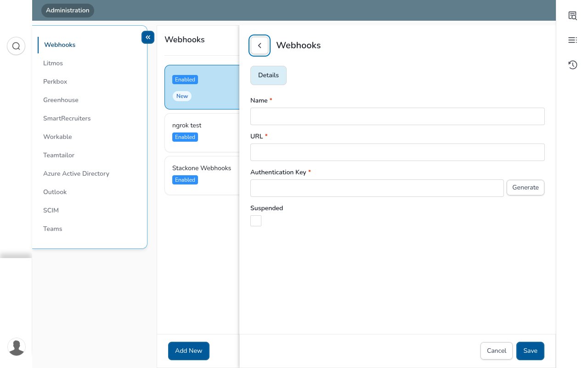Open Greenhouse in the sidebar
Image resolution: width=588 pixels, height=368 pixels.
[61, 100]
